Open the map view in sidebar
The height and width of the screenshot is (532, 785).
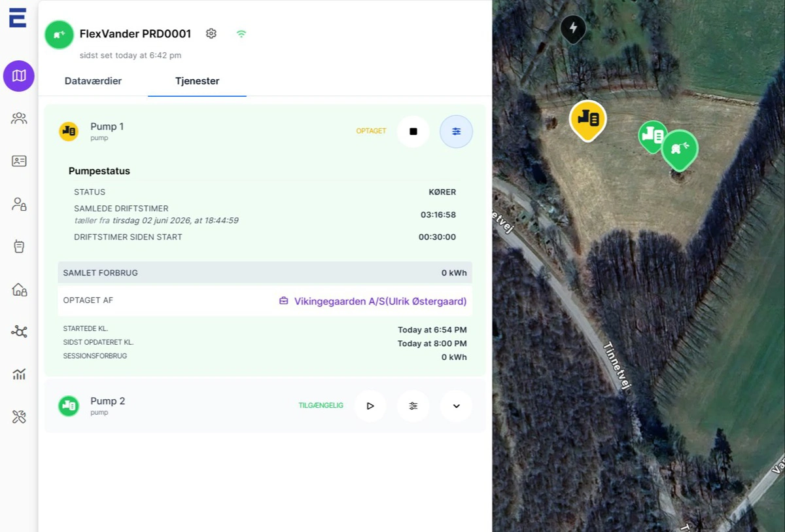(19, 76)
